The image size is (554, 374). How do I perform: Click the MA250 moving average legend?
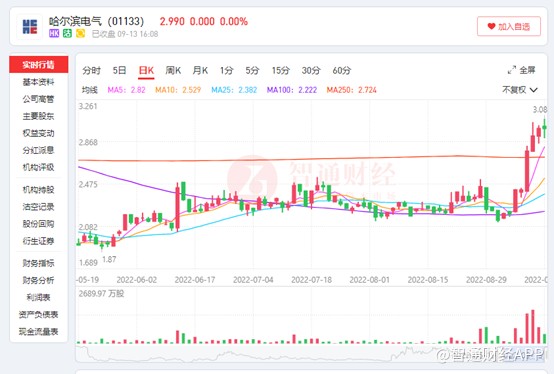pos(352,90)
